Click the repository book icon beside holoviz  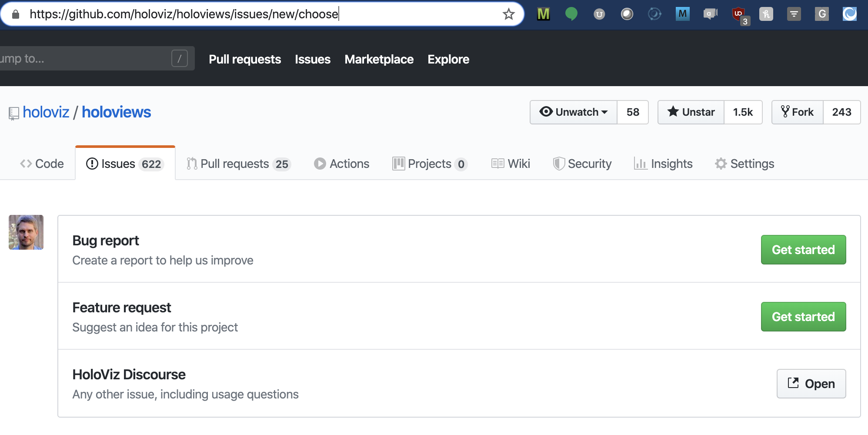click(14, 114)
